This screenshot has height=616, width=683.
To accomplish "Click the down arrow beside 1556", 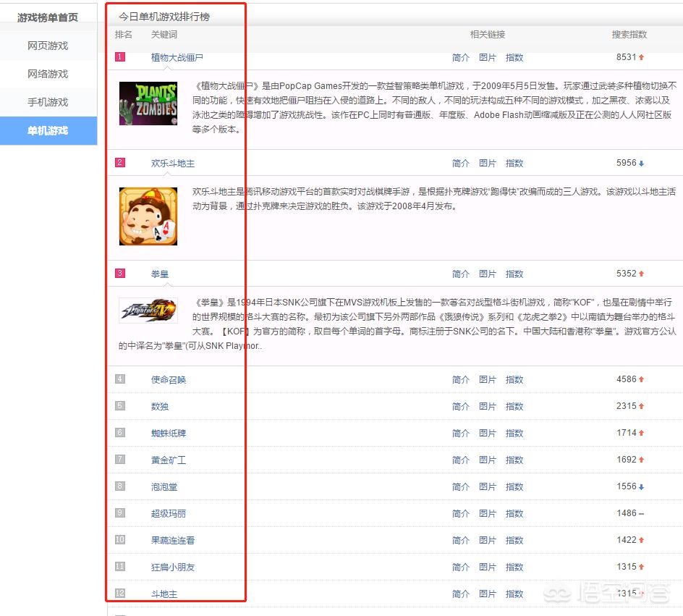I will pyautogui.click(x=641, y=487).
